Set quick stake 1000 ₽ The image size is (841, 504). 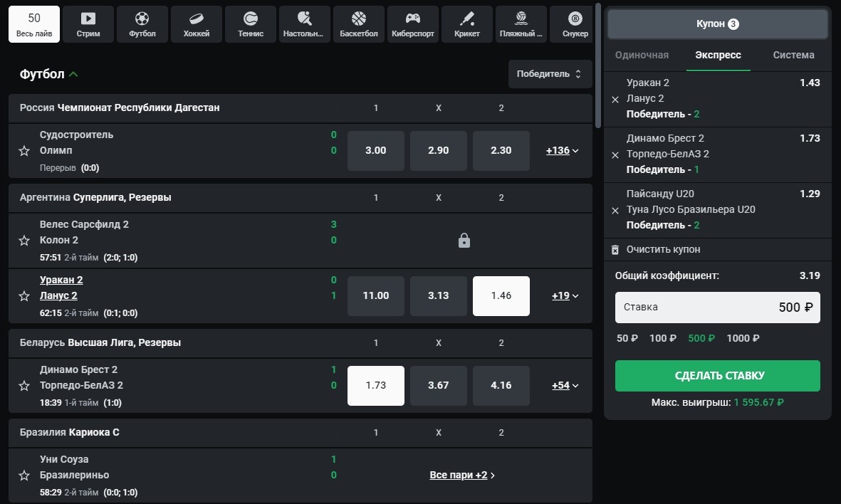point(743,338)
